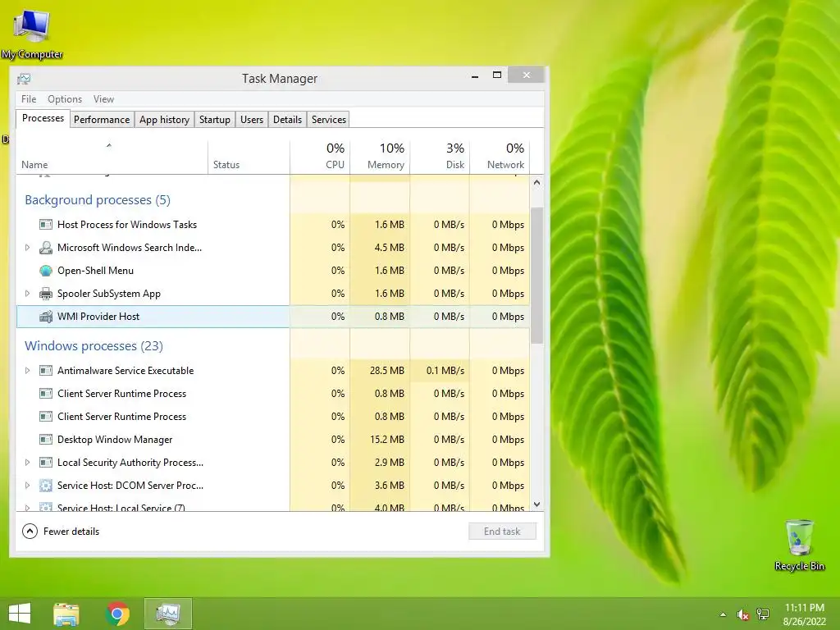
Task: Sort by the Disk column header
Action: click(x=440, y=157)
